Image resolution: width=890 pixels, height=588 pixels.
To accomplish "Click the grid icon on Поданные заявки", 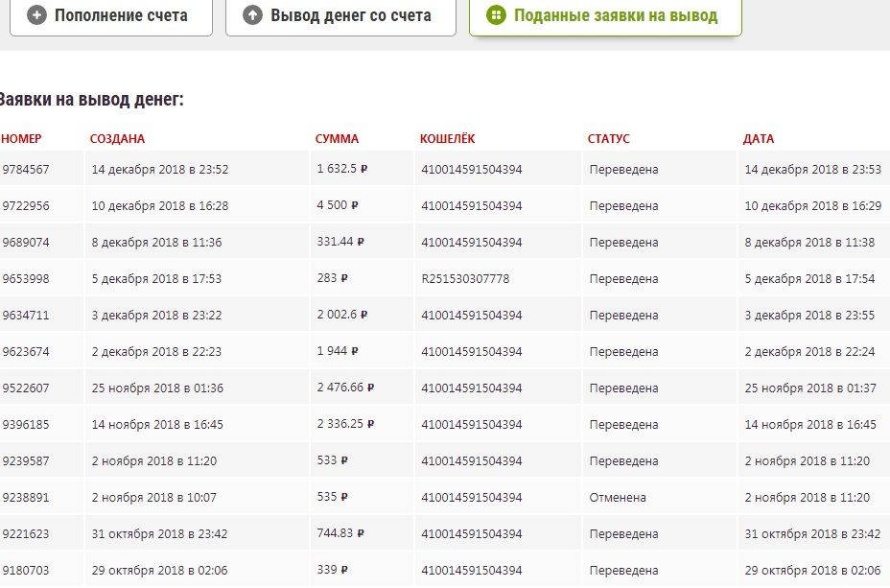I will (x=496, y=15).
